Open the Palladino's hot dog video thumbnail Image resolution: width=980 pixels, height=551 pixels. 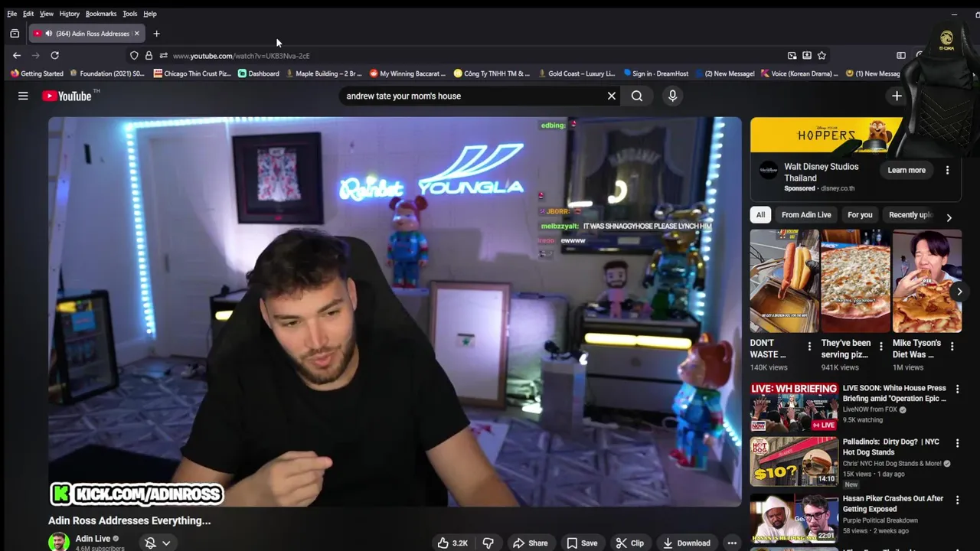(794, 461)
